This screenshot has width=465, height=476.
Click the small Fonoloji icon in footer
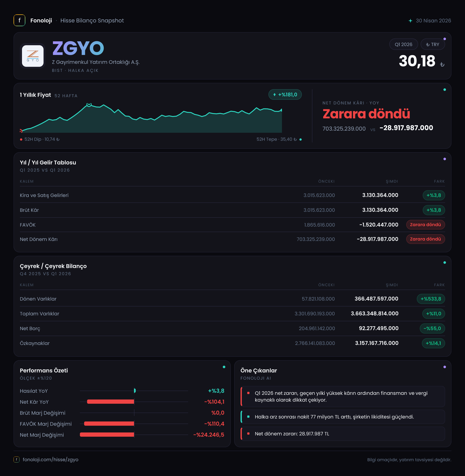[16, 459]
